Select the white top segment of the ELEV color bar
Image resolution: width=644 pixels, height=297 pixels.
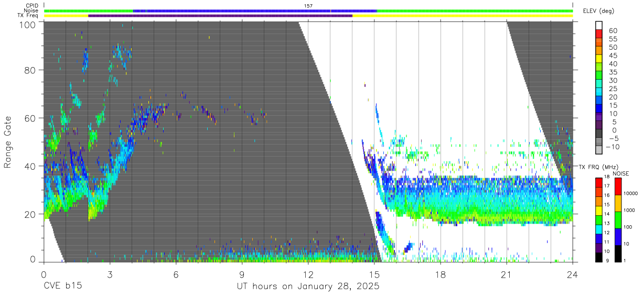click(598, 25)
